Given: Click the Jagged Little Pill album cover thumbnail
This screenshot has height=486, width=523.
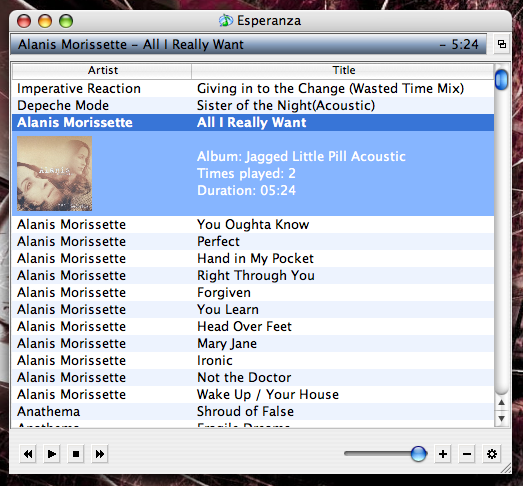Looking at the screenshot, I should (x=55, y=173).
